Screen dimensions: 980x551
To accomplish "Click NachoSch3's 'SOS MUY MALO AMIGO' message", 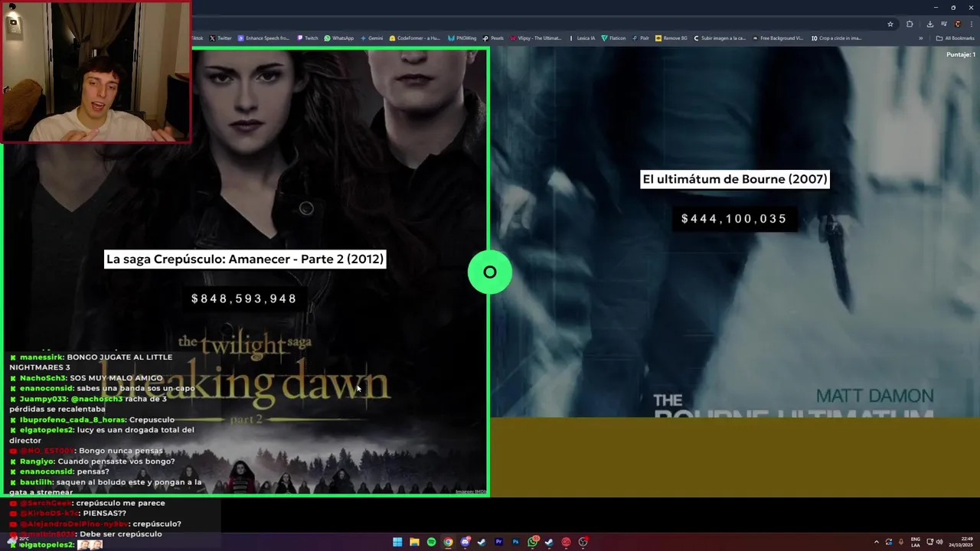I will point(87,378).
